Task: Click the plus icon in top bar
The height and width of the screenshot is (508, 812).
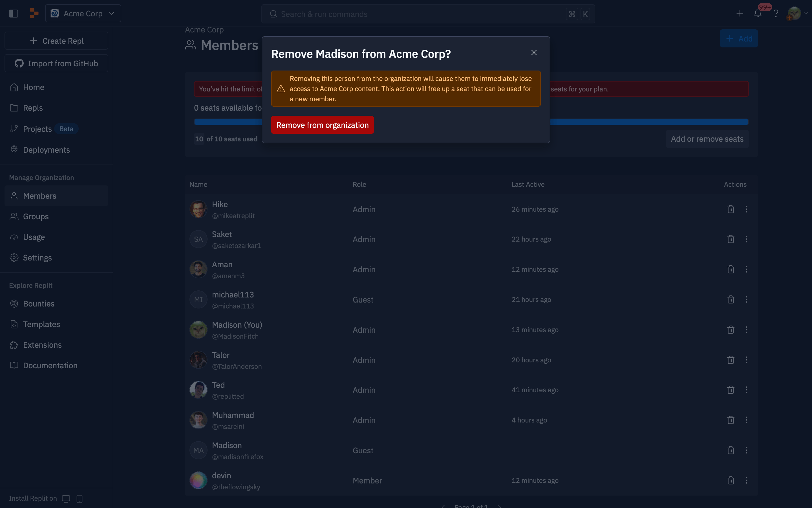Action: [x=740, y=14]
